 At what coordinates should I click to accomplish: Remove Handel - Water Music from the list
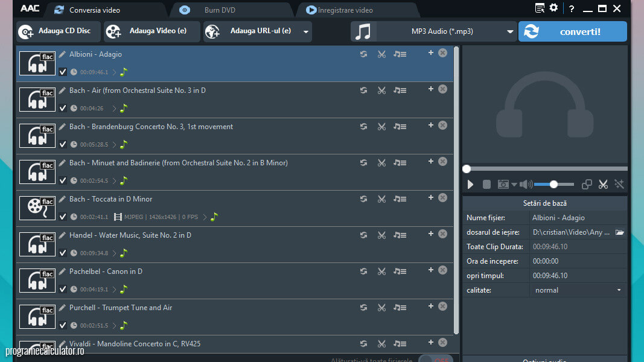pyautogui.click(x=442, y=234)
